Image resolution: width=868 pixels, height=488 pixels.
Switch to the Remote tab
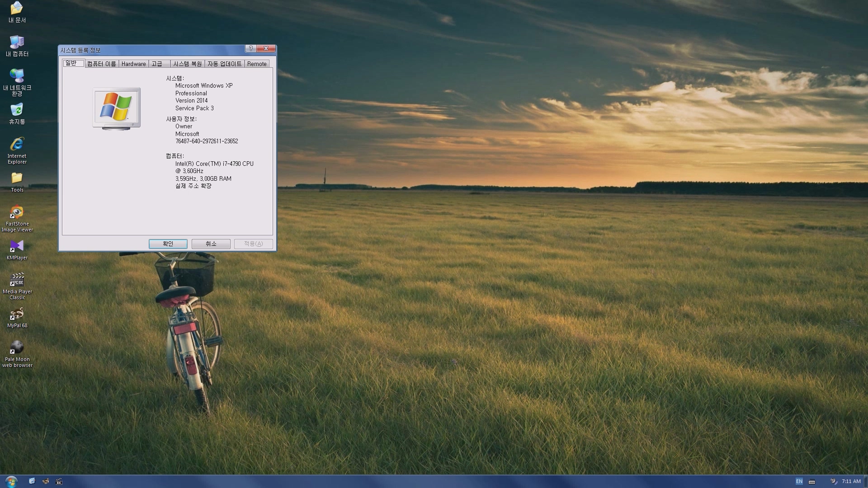click(x=257, y=64)
